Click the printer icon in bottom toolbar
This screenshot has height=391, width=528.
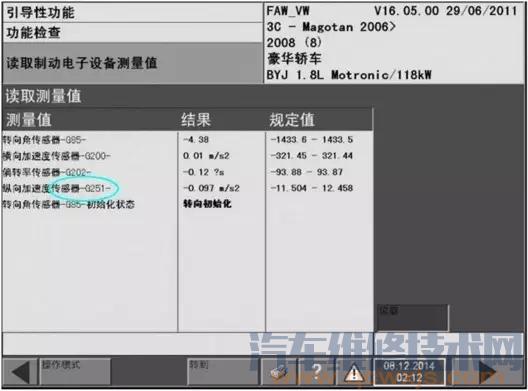pos(279,372)
